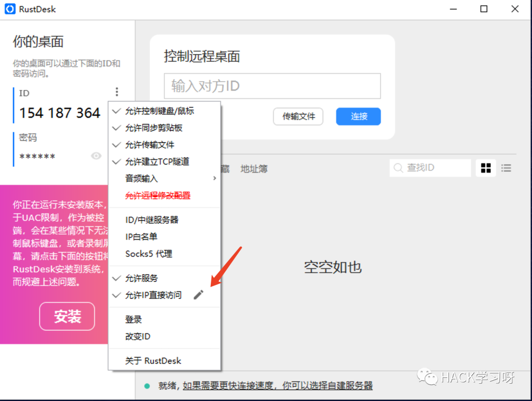Minimize the RustDesk window
532x401 pixels.
pos(453,9)
